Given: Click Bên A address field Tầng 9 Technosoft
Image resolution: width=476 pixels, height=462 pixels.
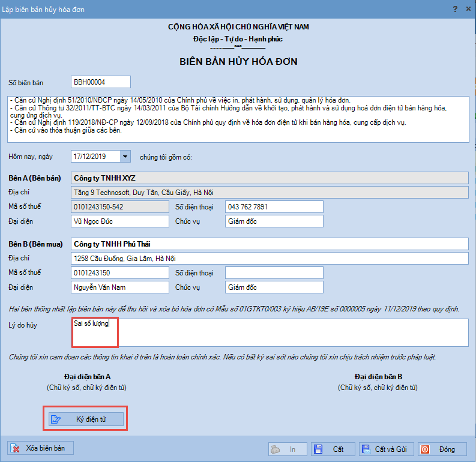Looking at the screenshot, I should click(270, 193).
